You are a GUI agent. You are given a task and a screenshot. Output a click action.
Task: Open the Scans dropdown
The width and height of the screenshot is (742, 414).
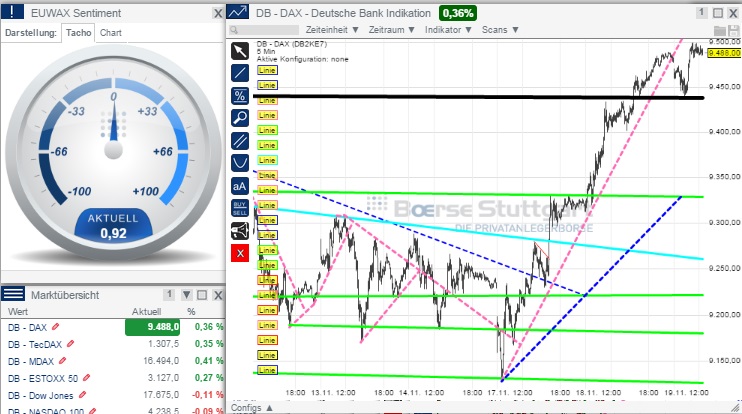[x=500, y=30]
